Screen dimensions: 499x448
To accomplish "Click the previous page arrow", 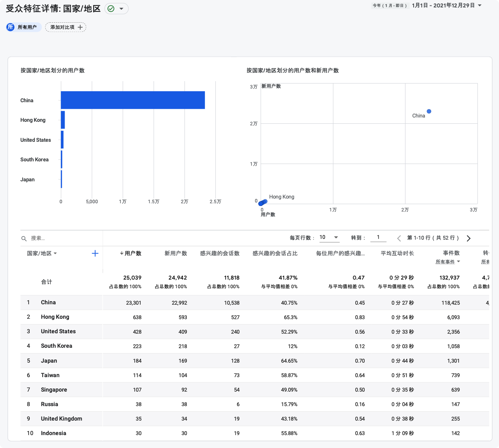I will point(399,238).
